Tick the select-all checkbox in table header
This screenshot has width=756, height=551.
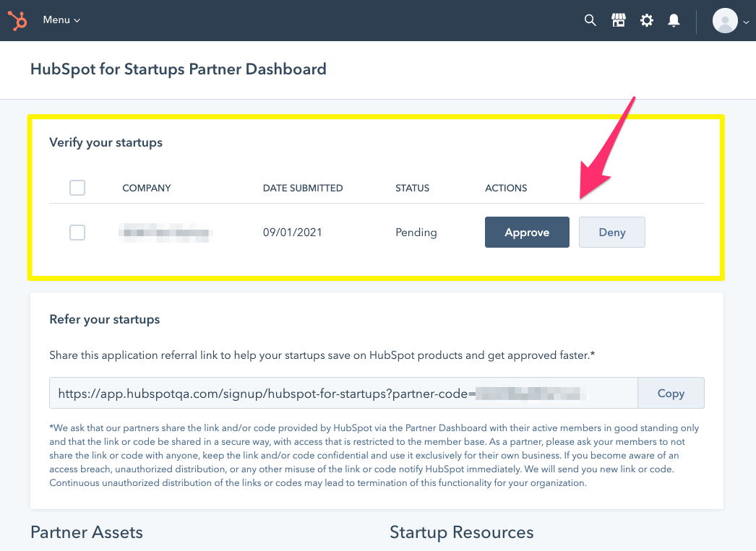tap(77, 187)
